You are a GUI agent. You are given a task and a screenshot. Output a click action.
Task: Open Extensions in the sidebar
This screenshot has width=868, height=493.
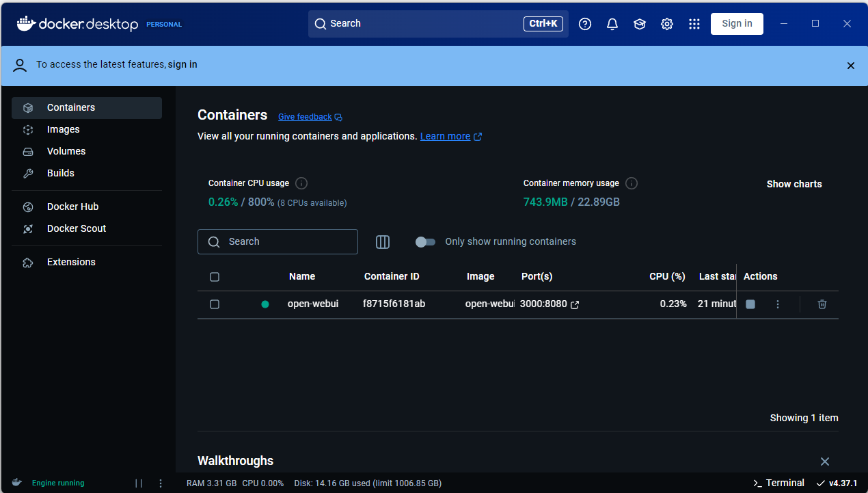(87, 263)
